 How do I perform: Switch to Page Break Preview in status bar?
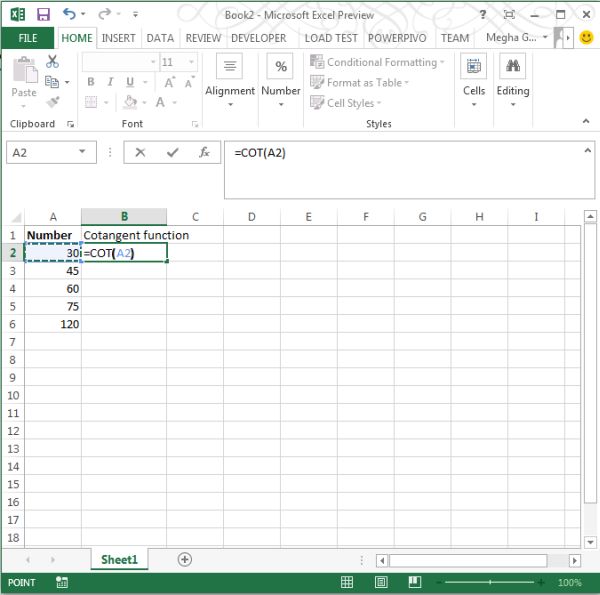coord(415,582)
